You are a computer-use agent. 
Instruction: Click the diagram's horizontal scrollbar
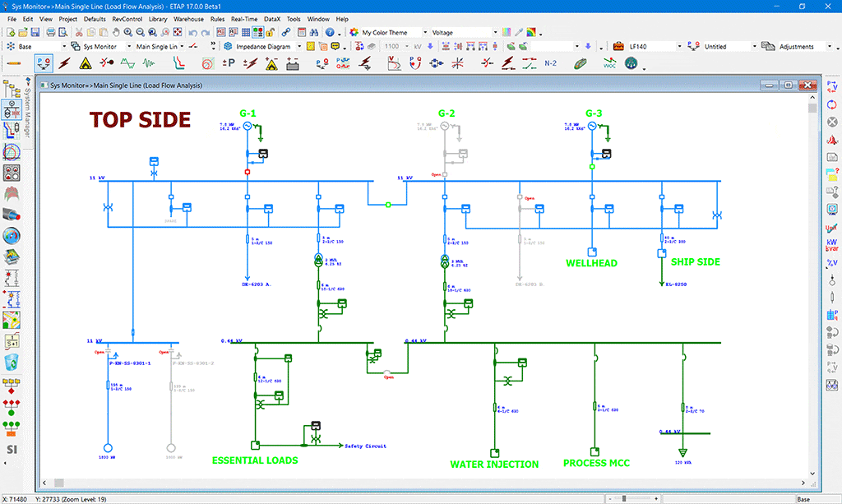click(x=411, y=482)
